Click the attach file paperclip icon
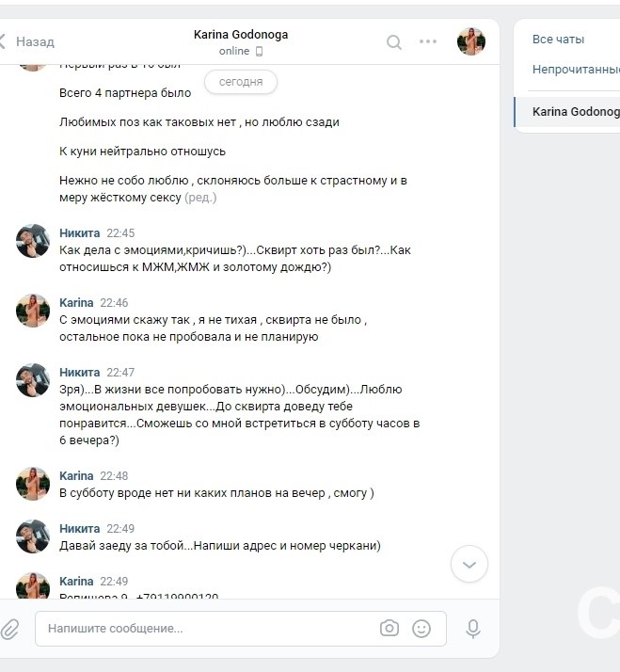The width and height of the screenshot is (620, 672). pos(9,629)
